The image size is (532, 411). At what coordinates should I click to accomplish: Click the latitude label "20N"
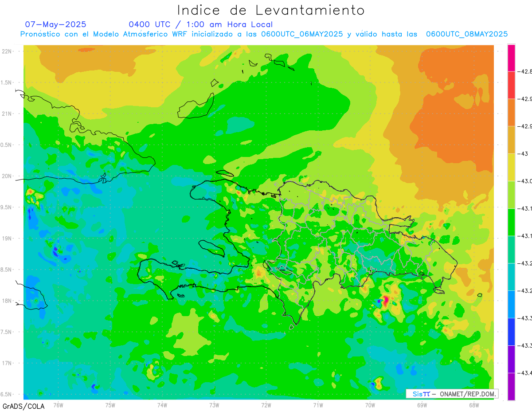coord(7,176)
